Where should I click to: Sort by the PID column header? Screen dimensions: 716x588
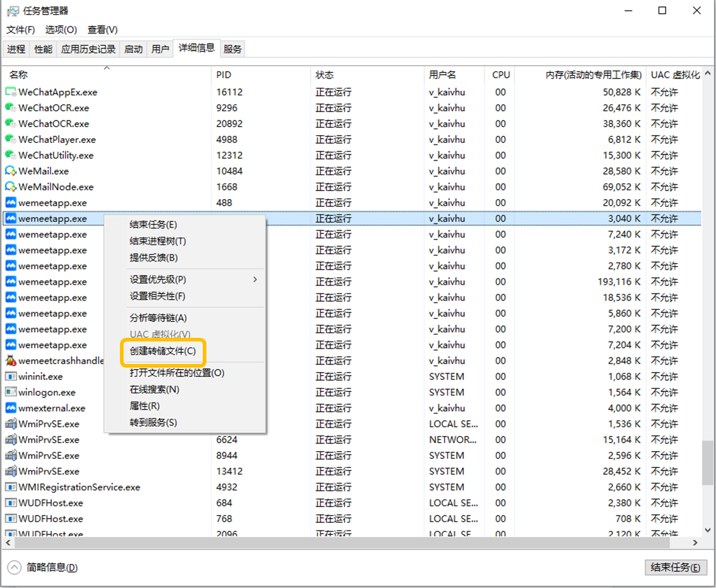261,75
